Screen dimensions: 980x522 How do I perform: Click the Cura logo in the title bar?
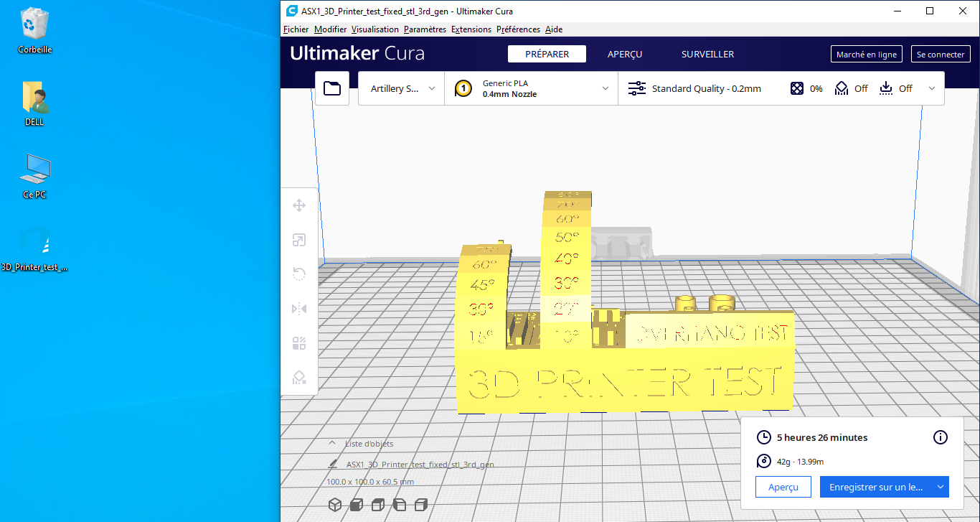tap(291, 11)
